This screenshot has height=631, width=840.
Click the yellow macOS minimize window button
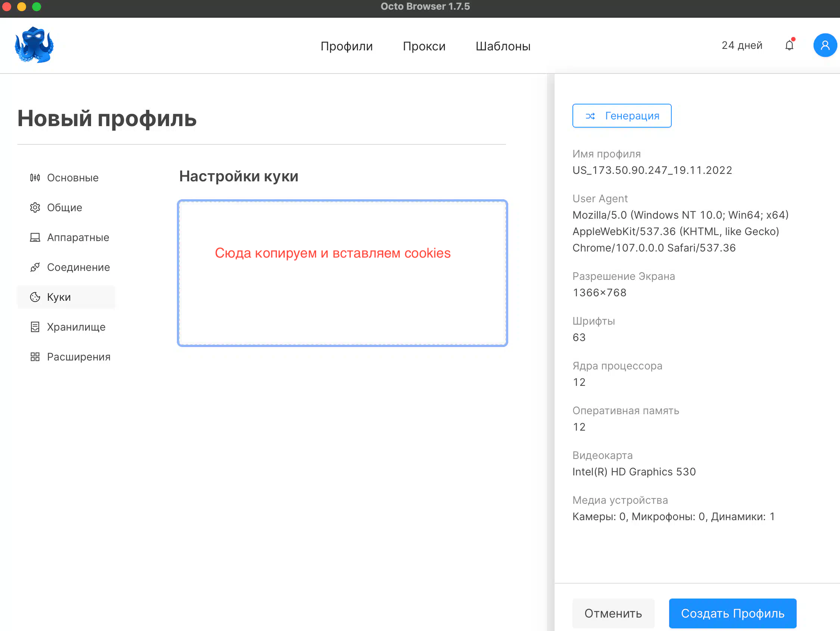[x=22, y=6]
